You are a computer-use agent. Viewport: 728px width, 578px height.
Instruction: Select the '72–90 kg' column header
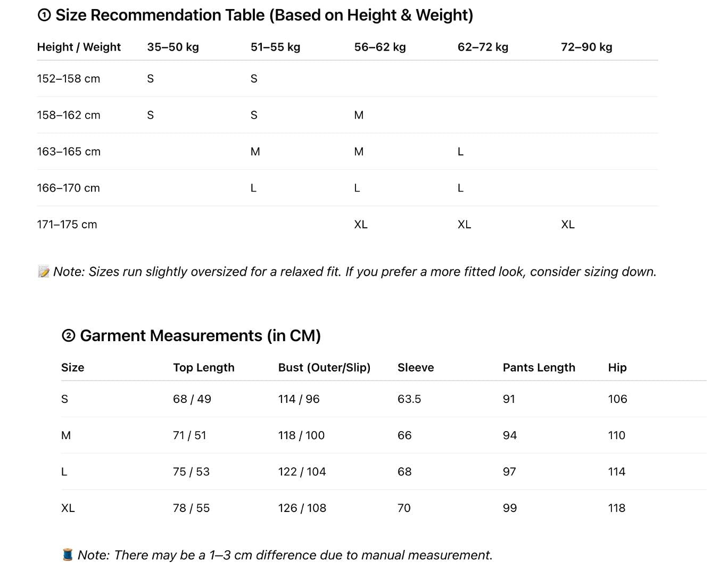(x=586, y=47)
